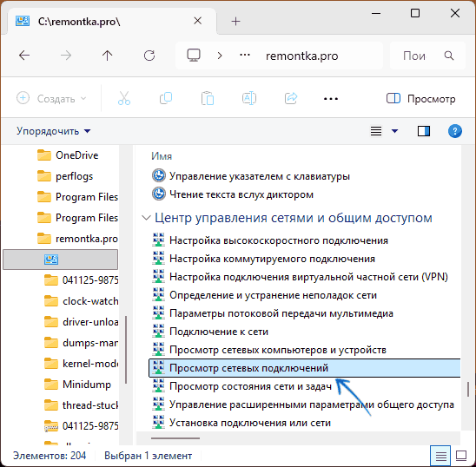Click the search magnifier icon
This screenshot has width=476, height=467.
(x=449, y=56)
